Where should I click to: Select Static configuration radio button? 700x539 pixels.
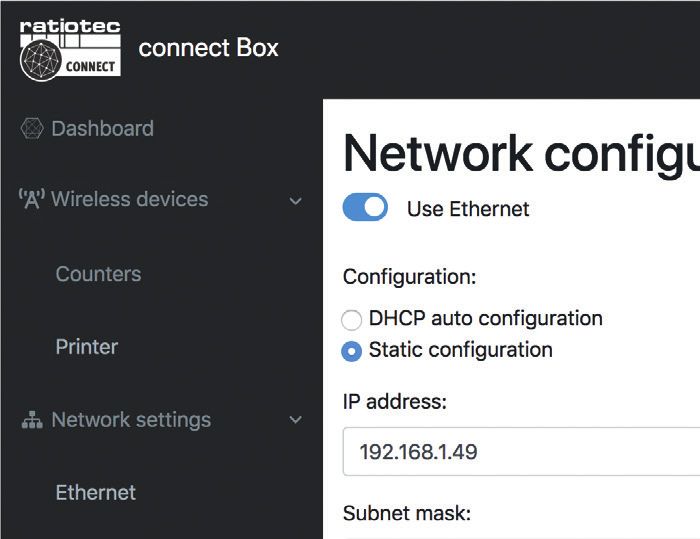pos(351,351)
